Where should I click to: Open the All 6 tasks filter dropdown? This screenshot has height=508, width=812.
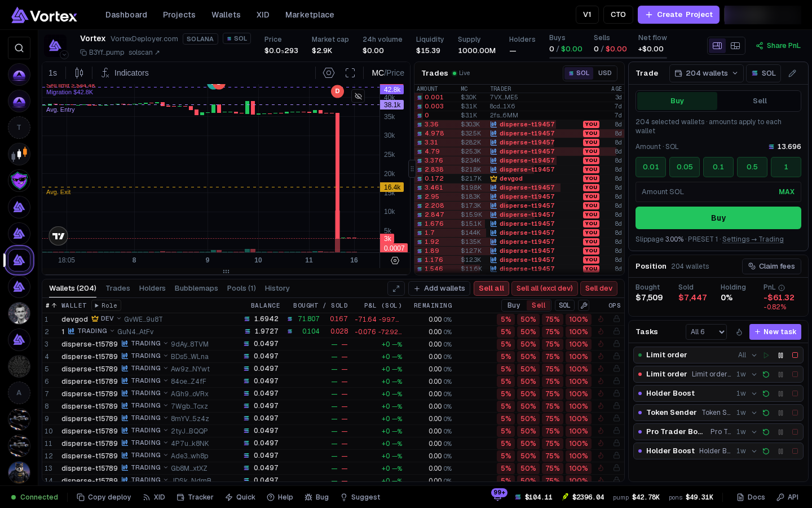pyautogui.click(x=706, y=332)
